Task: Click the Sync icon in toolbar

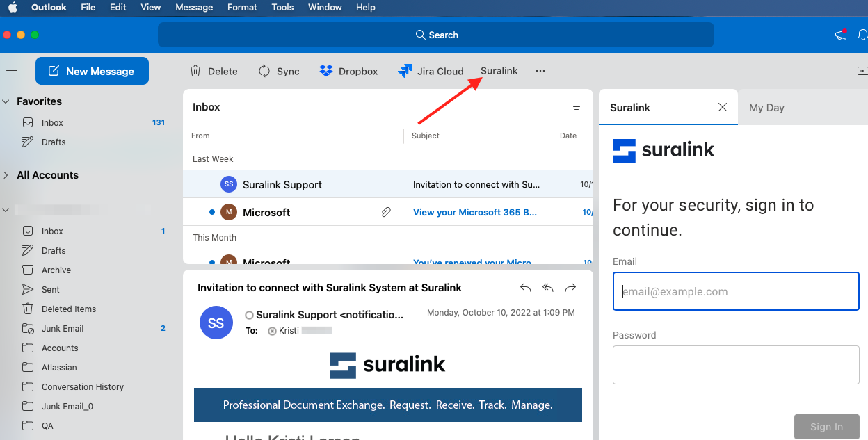Action: point(264,71)
